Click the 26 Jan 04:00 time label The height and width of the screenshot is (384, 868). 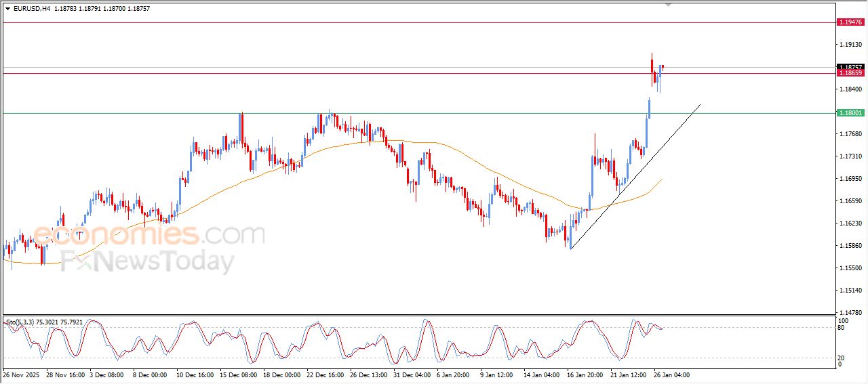click(x=671, y=375)
